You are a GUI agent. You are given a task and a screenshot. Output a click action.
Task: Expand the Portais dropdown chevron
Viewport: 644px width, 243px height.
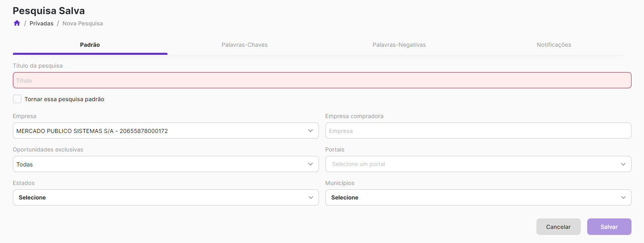pyautogui.click(x=623, y=164)
